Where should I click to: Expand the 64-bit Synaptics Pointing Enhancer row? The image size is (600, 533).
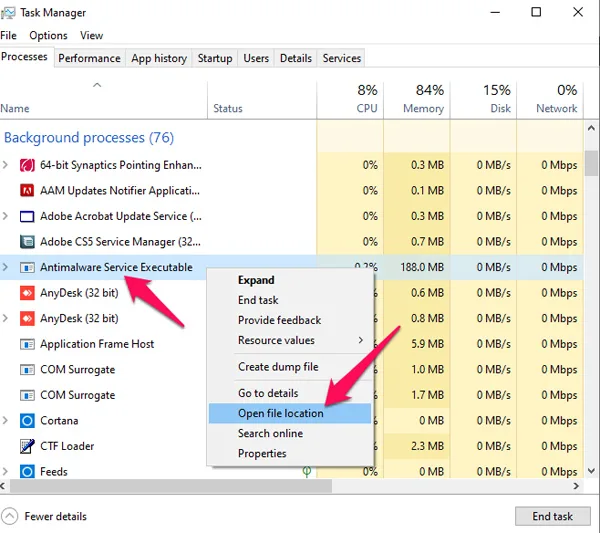click(x=5, y=165)
